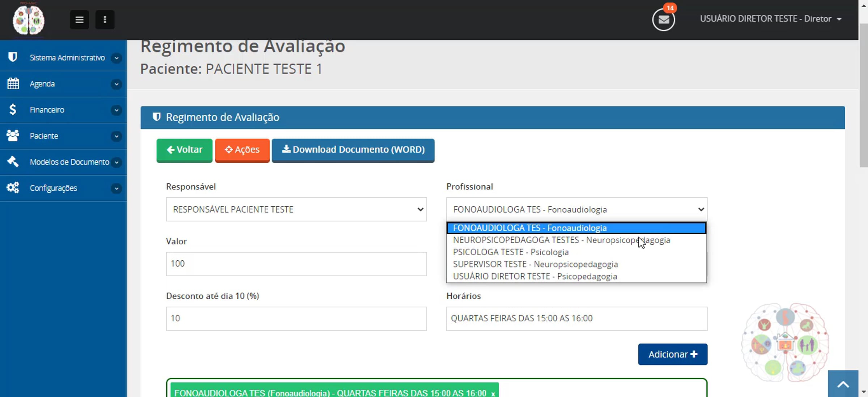868x397 pixels.
Task: Open the vertical three-dots options button
Action: pos(105,20)
